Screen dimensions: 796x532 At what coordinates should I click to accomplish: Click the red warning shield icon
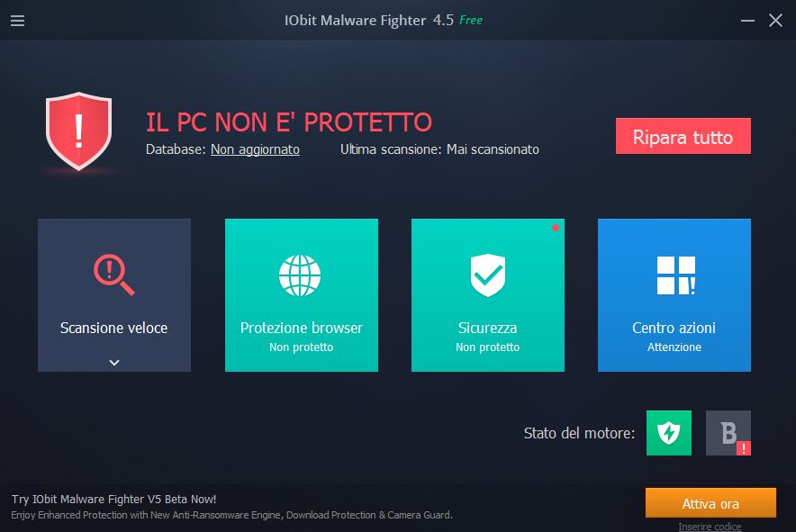click(78, 131)
